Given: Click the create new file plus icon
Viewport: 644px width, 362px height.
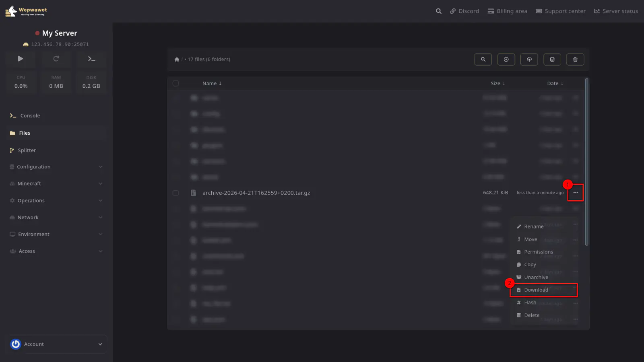Looking at the screenshot, I should pyautogui.click(x=506, y=60).
